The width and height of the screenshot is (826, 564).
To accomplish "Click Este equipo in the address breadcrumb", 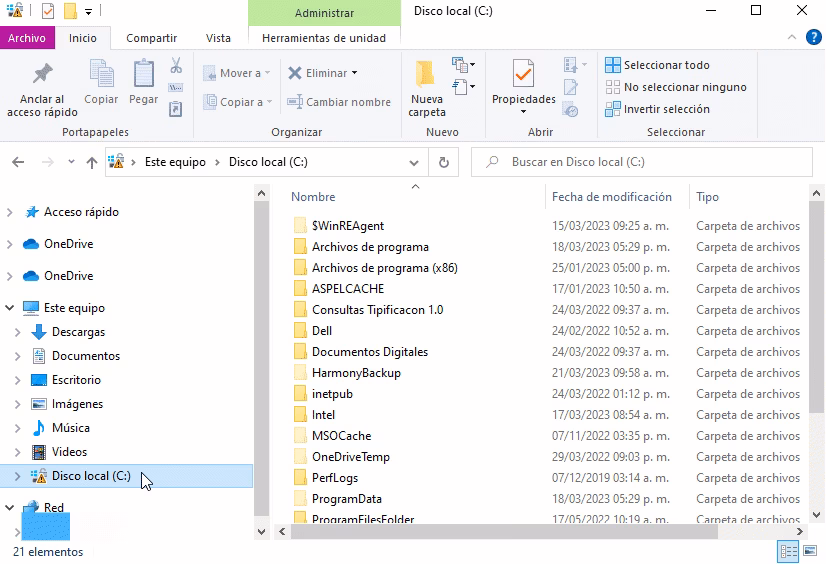I will 175,162.
